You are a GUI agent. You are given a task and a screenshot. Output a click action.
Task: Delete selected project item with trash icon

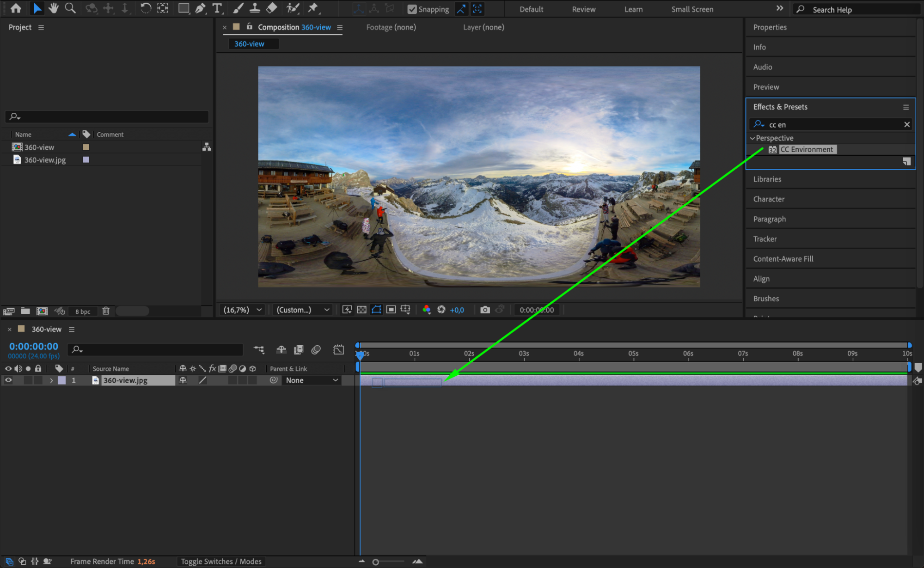[106, 311]
